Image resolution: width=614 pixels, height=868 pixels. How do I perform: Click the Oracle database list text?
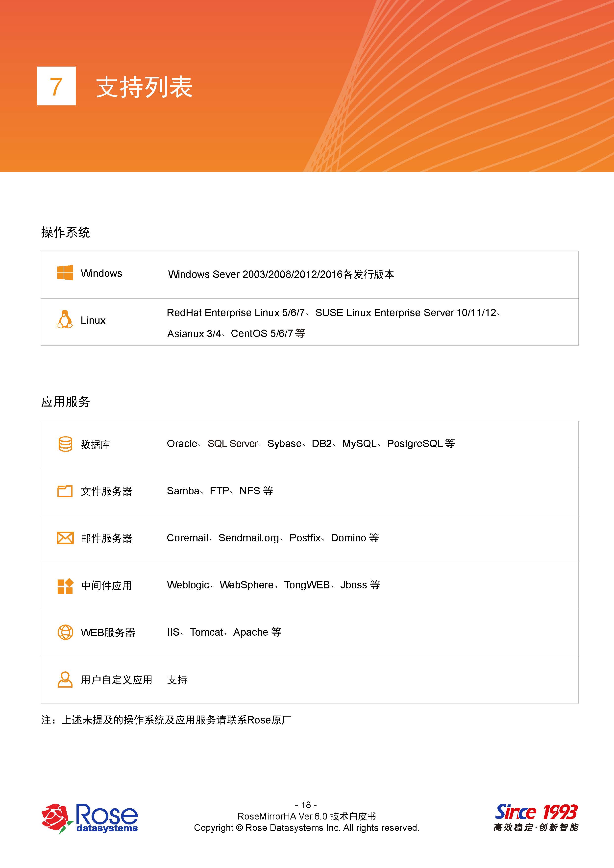310,443
